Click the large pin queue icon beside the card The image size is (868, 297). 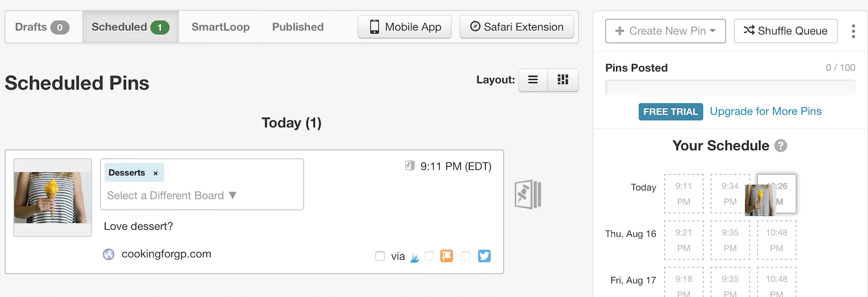(x=528, y=194)
